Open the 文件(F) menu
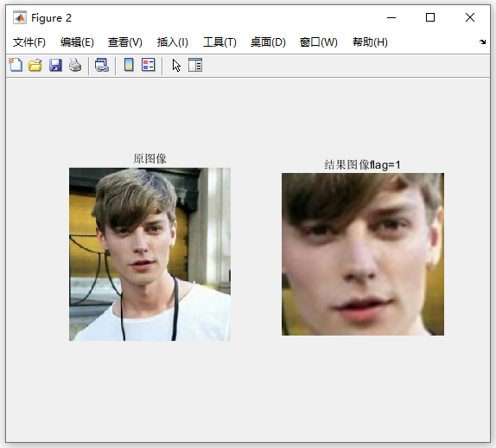Screen dimensions: 496x448 (x=29, y=42)
